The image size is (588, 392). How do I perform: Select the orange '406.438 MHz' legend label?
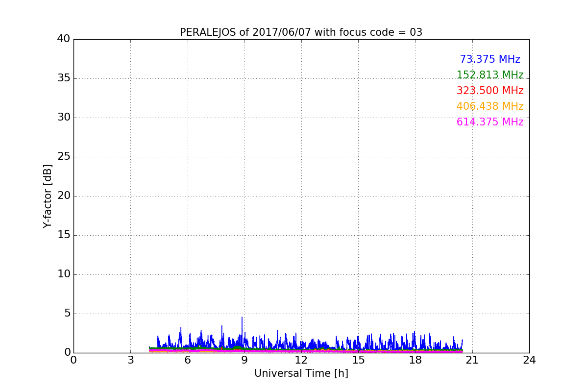coord(490,106)
